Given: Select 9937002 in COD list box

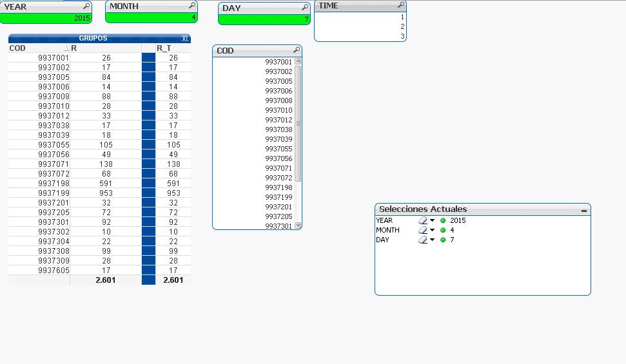Looking at the screenshot, I should 254,72.
